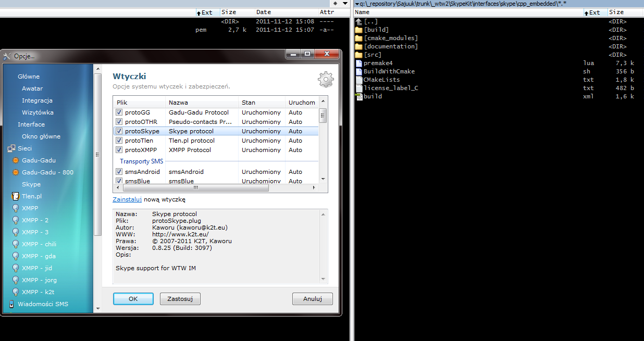Click the phone icon beside Wiadomości SMS
The image size is (644, 341).
pyautogui.click(x=11, y=304)
